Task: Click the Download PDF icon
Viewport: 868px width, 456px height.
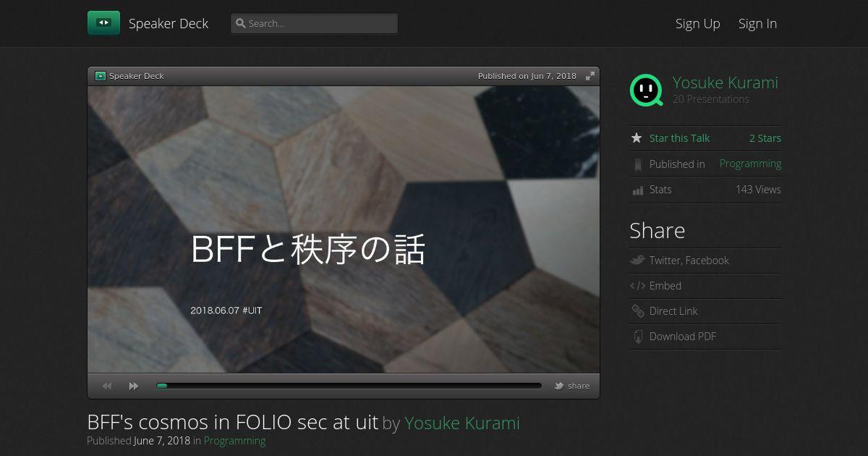Action: (637, 337)
